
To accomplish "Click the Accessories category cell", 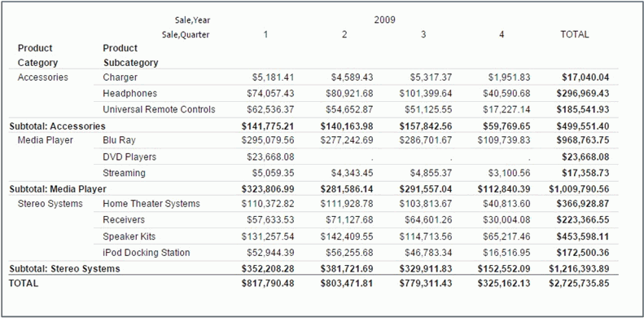I will point(42,77).
